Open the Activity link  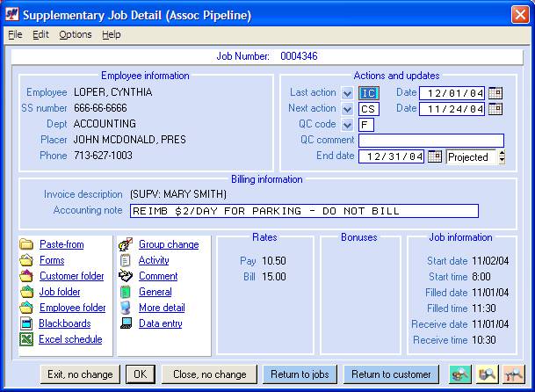point(154,260)
